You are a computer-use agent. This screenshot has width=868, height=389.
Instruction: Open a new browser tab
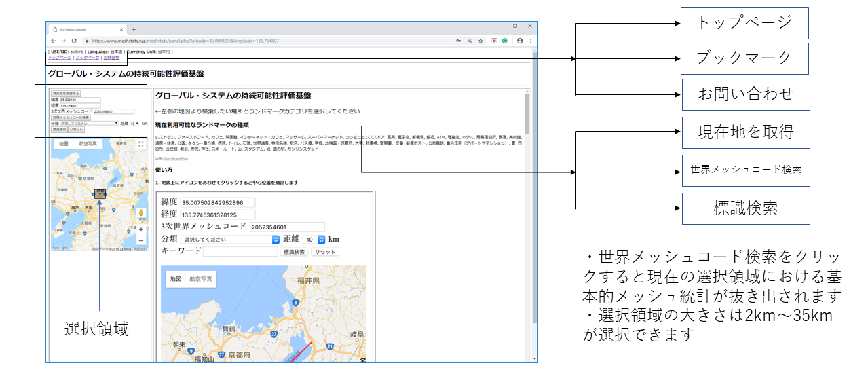134,29
